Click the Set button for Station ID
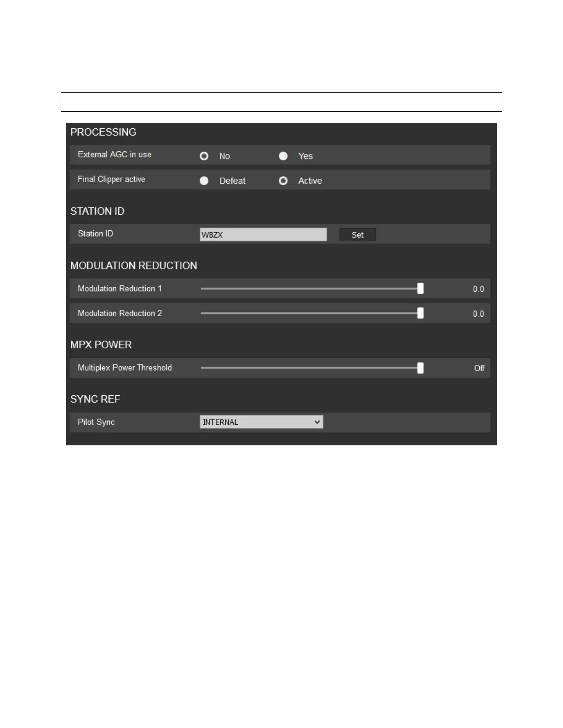 357,235
